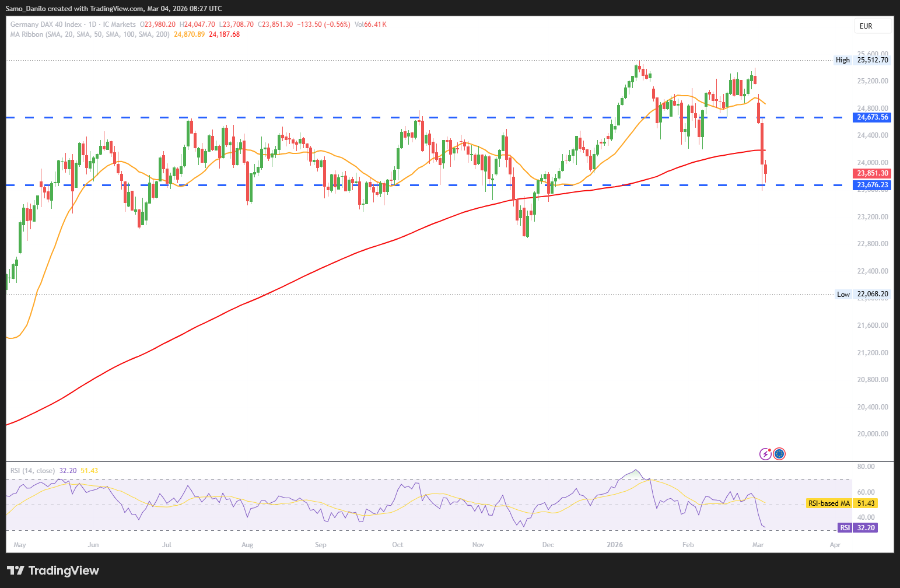Click the TradingView logo in the footer

click(x=53, y=570)
